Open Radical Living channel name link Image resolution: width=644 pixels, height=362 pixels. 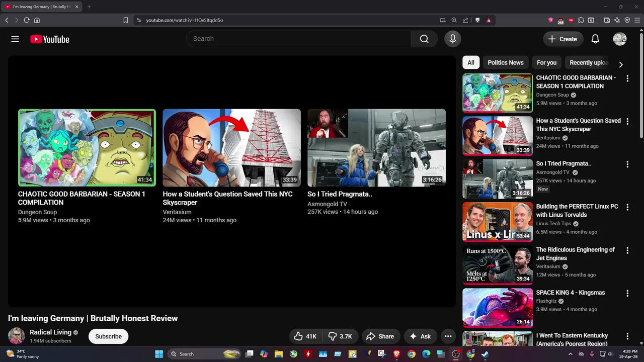pos(50,332)
